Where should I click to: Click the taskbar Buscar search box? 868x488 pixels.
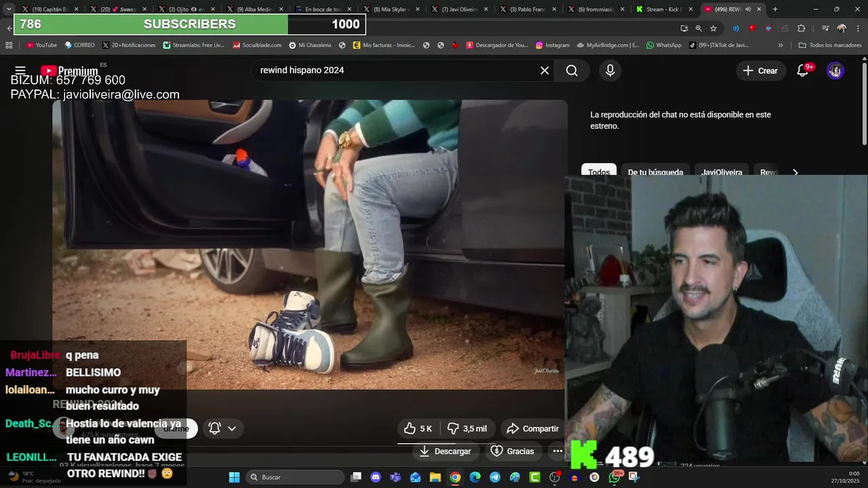click(x=295, y=477)
